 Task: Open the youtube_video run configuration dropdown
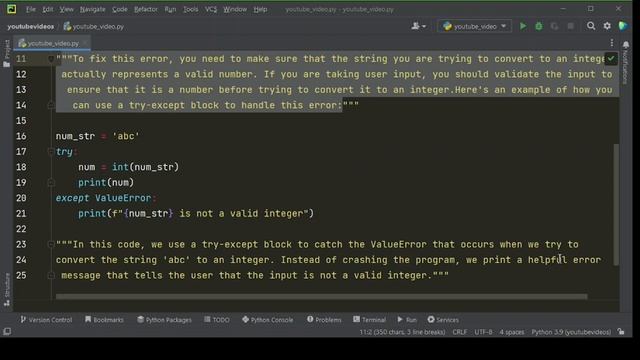pos(475,26)
